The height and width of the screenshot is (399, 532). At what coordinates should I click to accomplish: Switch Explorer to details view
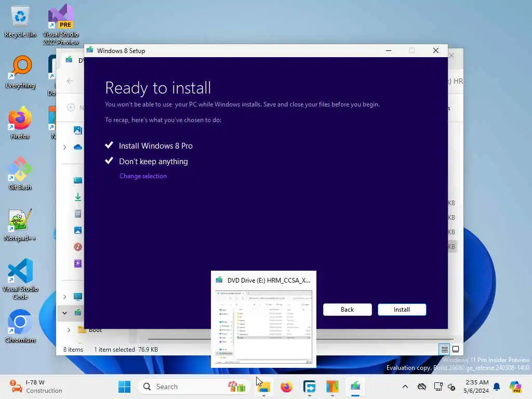pos(444,349)
